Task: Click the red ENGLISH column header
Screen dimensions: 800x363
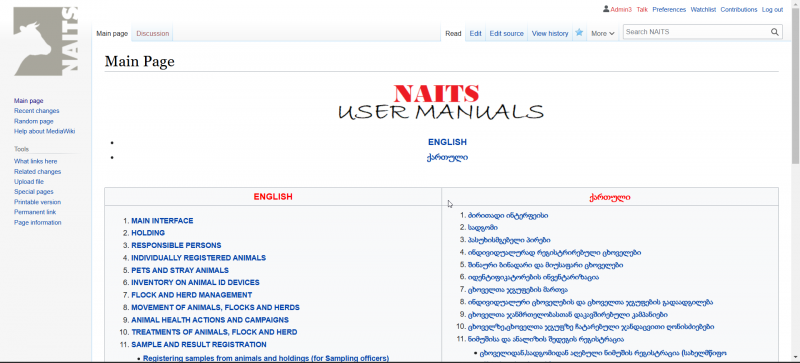Action: click(273, 197)
